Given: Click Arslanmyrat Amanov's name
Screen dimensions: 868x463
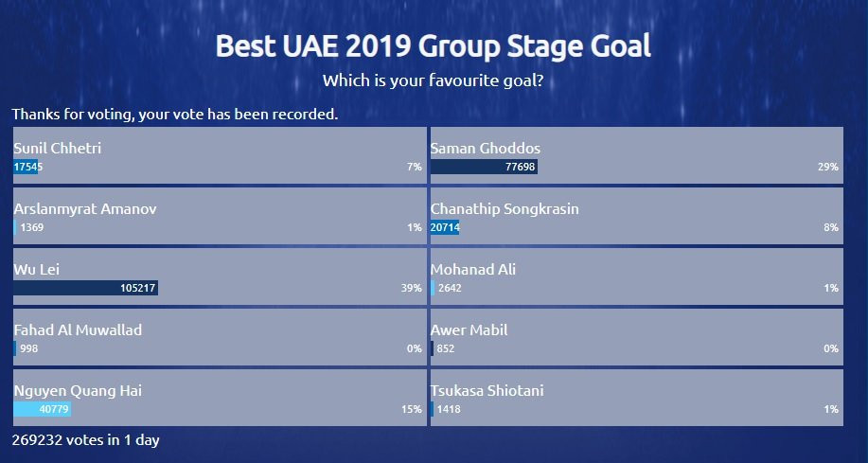Looking at the screenshot, I should [x=85, y=208].
